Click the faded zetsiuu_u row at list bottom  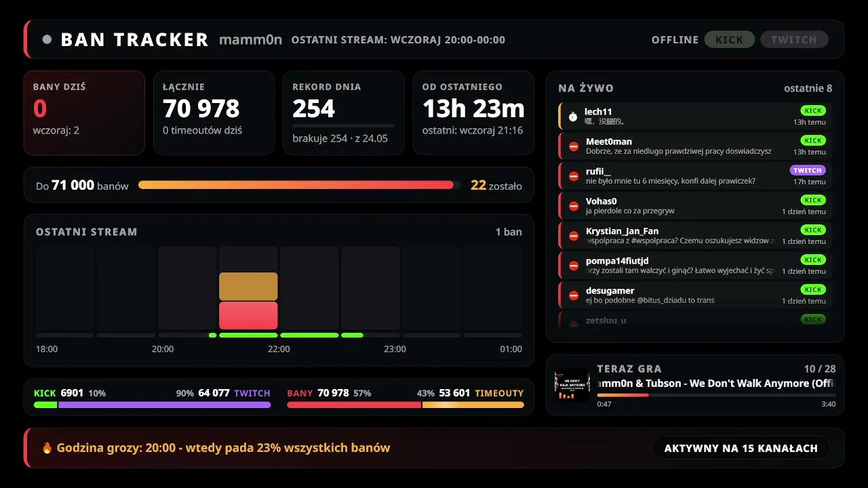[x=695, y=320]
